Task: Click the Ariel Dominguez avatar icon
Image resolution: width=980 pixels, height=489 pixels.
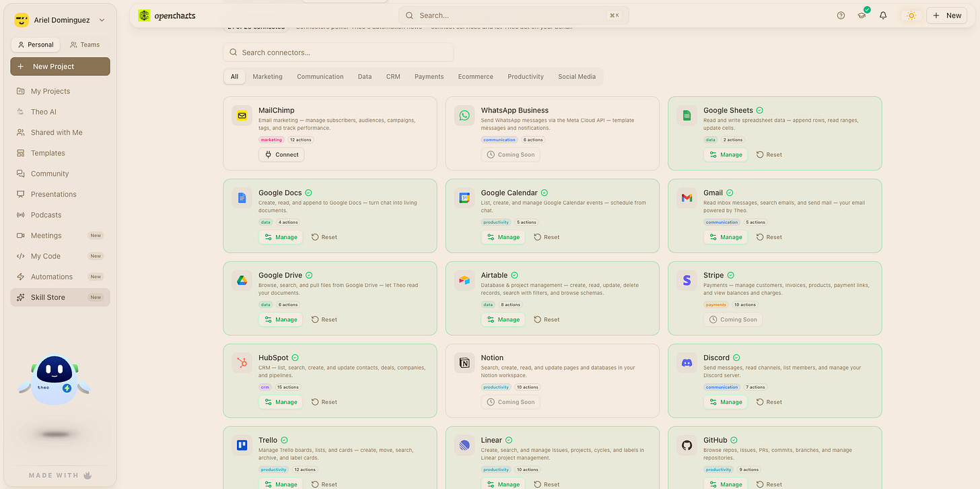Action: 22,20
